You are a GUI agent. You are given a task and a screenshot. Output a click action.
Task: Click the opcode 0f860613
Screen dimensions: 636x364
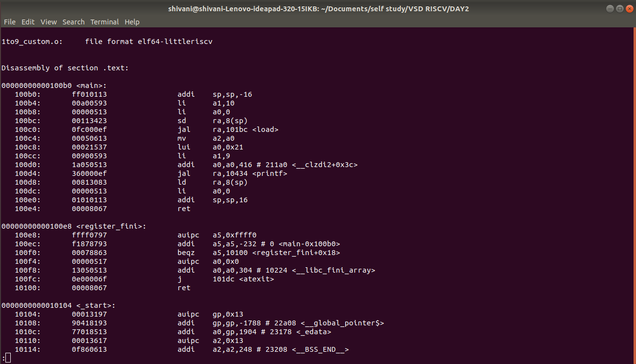(x=89, y=349)
